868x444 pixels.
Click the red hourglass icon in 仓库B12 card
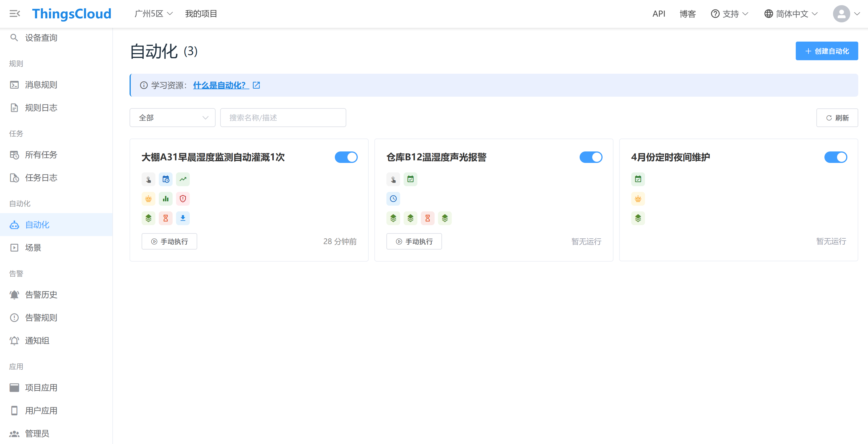pos(427,218)
